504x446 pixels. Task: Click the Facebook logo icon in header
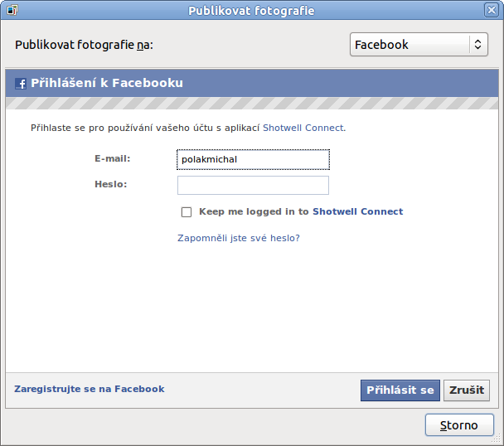(x=21, y=84)
